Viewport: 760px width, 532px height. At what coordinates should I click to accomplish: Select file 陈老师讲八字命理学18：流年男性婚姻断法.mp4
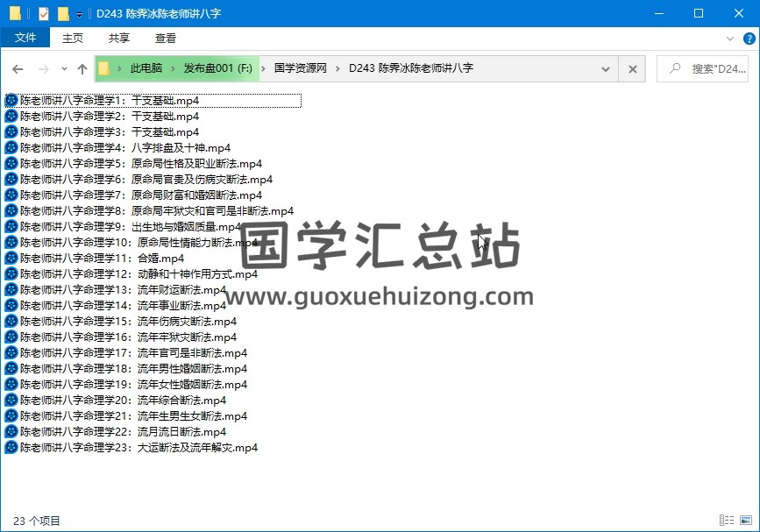click(126, 369)
